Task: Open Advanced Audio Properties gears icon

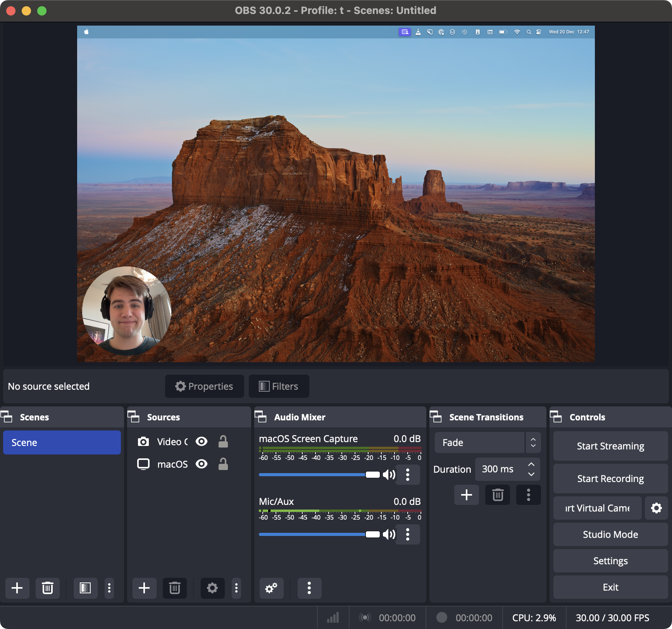Action: click(x=271, y=588)
